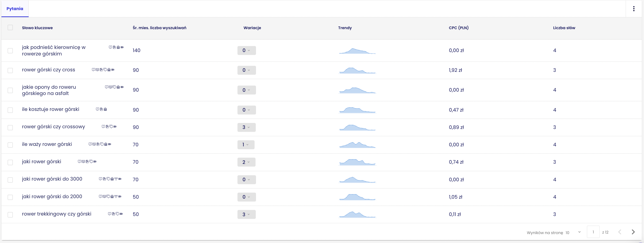The height and width of the screenshot is (243, 644).
Task: Click shopping bag icon in 'ile kosztuje rower górski' row
Action: pos(105,109)
